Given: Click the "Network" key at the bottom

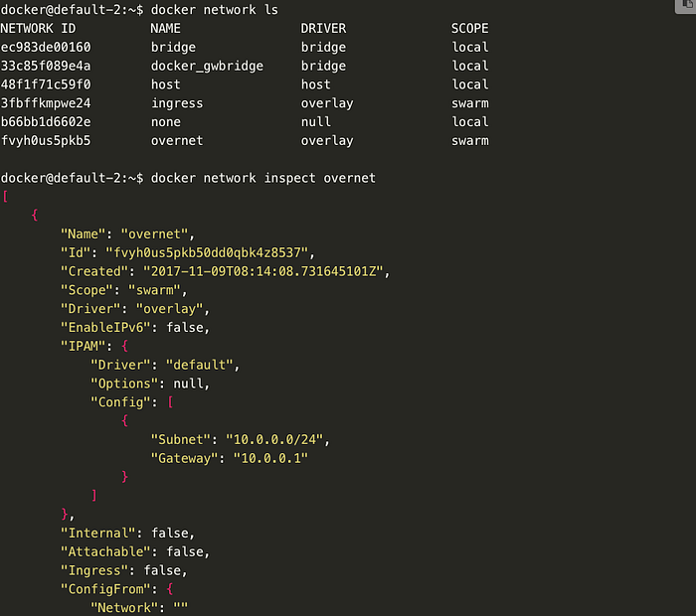Looking at the screenshot, I should 124,608.
